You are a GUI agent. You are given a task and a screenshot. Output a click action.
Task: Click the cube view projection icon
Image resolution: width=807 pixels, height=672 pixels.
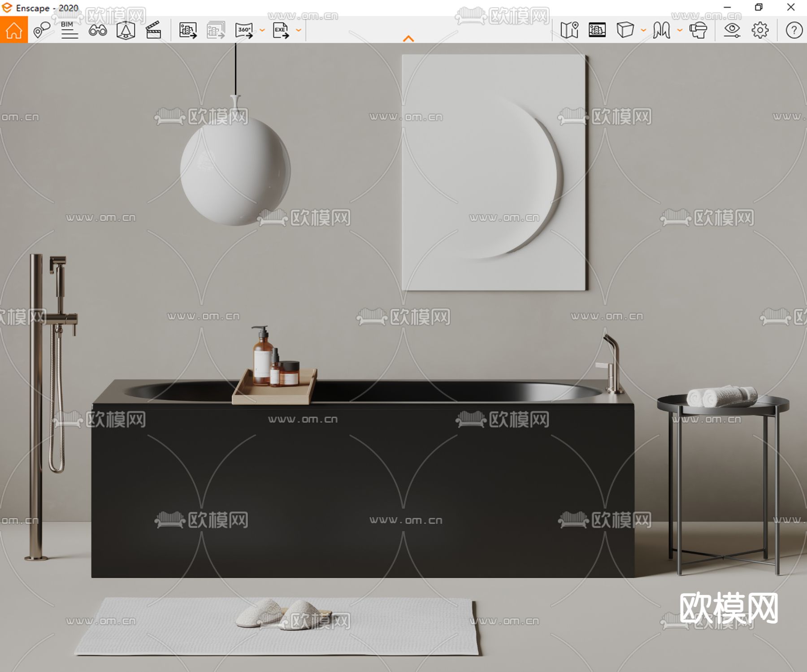[x=625, y=30]
